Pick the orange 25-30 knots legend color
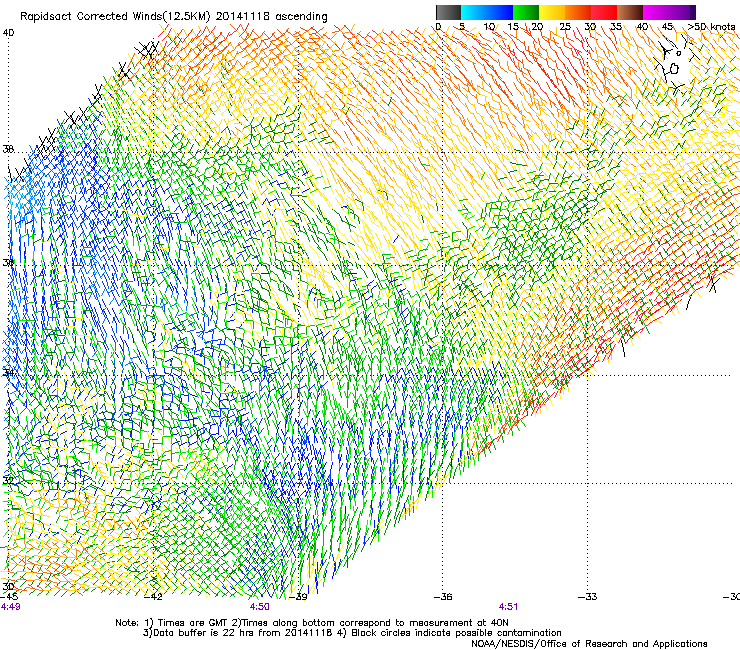The width and height of the screenshot is (740, 650). (x=578, y=12)
